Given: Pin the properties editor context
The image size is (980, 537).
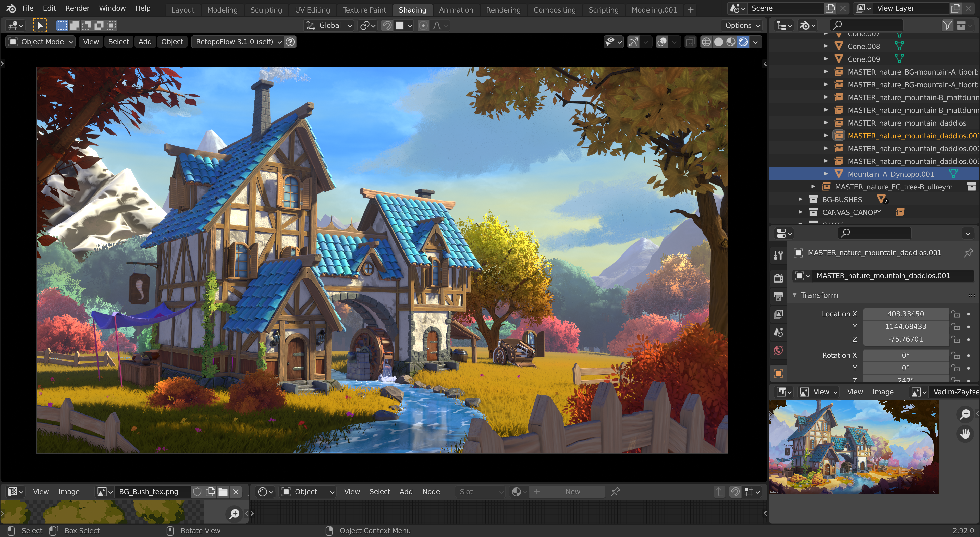Looking at the screenshot, I should pyautogui.click(x=968, y=253).
